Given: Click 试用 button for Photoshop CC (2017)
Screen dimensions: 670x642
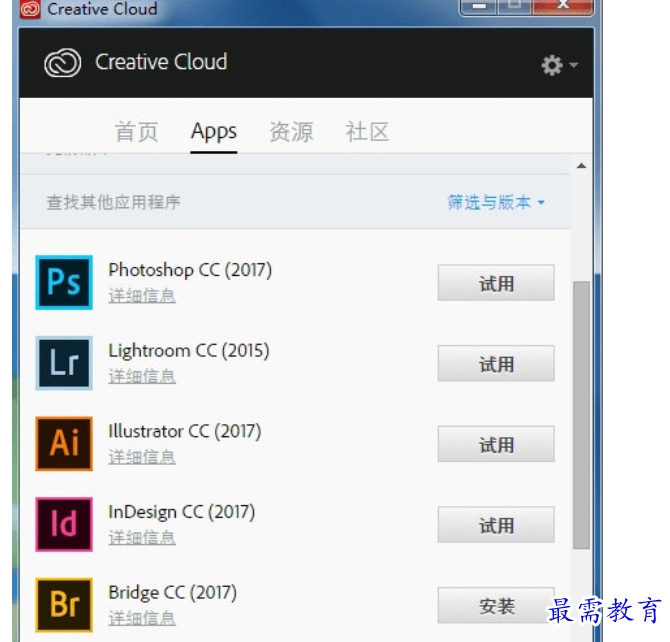Looking at the screenshot, I should 496,283.
